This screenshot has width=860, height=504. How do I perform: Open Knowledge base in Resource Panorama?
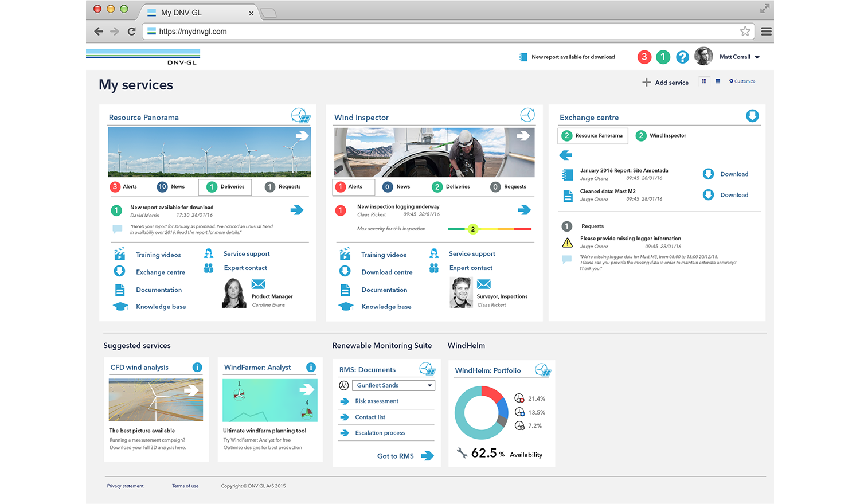(161, 307)
